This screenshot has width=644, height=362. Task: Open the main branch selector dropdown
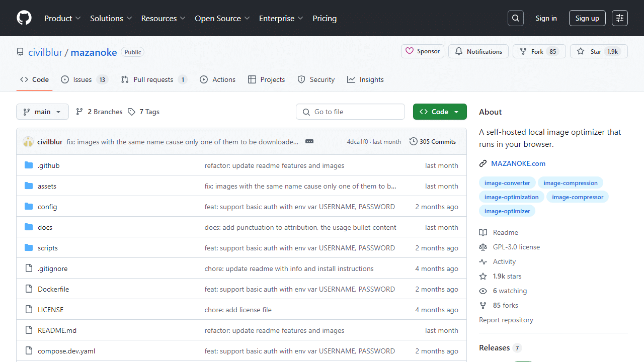pyautogui.click(x=42, y=112)
